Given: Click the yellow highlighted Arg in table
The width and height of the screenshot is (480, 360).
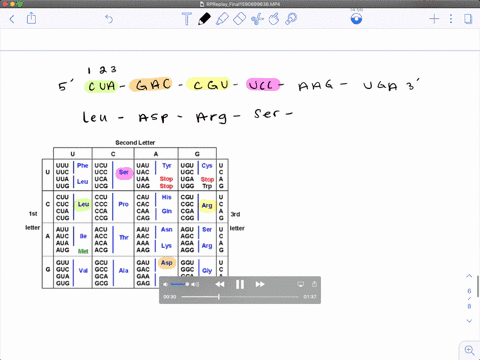Looking at the screenshot, I should 207,206.
